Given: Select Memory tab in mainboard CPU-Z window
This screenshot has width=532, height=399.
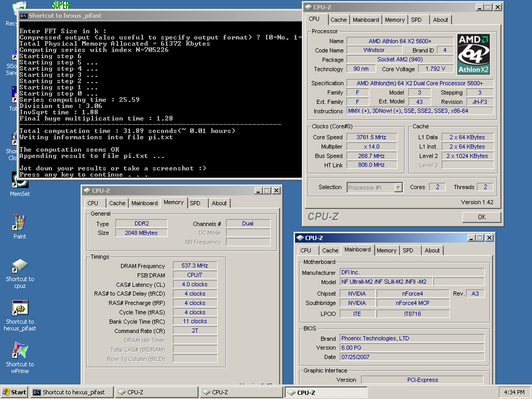Looking at the screenshot, I should pyautogui.click(x=387, y=250).
